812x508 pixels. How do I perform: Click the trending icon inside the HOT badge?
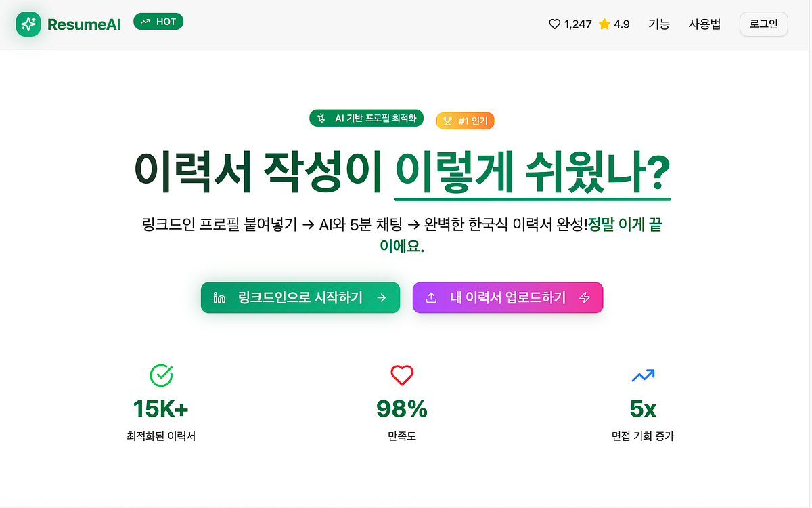(143, 21)
